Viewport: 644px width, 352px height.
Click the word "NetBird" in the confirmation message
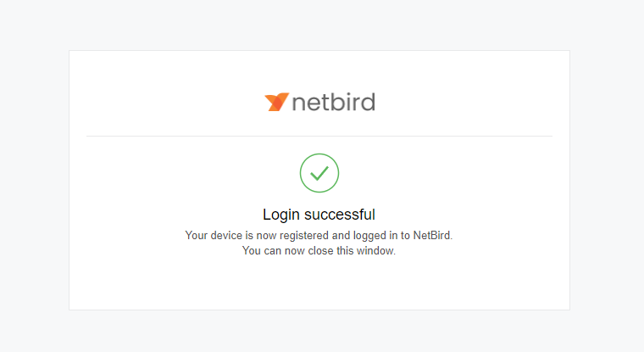click(x=432, y=235)
